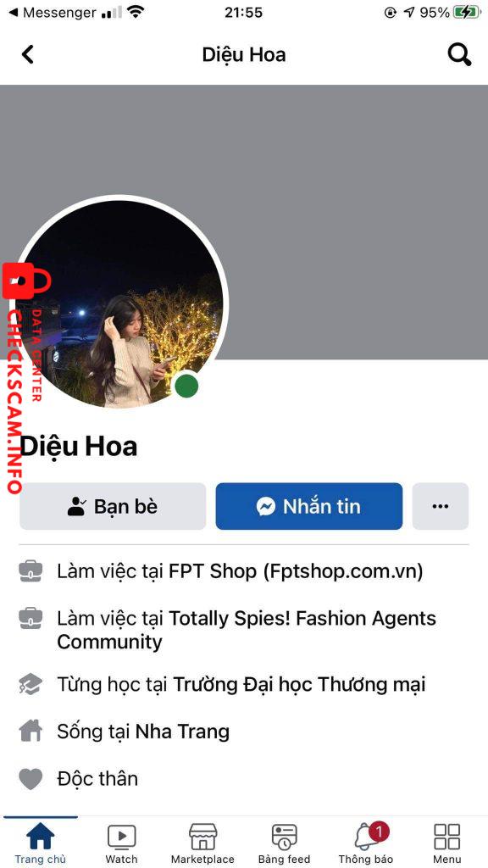Tap the back arrow icon
Screen dimensions: 488x868
click(x=27, y=54)
